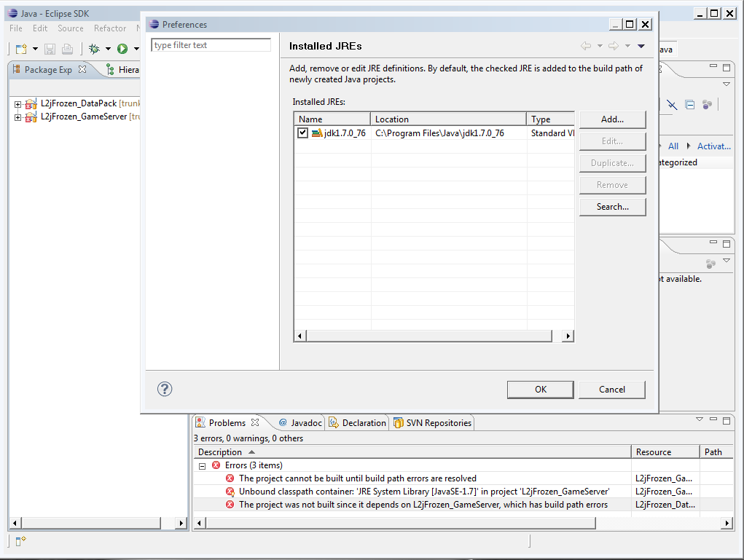Click the L2jFrozen_DataPack project icon
The image size is (744, 560).
pyautogui.click(x=31, y=103)
